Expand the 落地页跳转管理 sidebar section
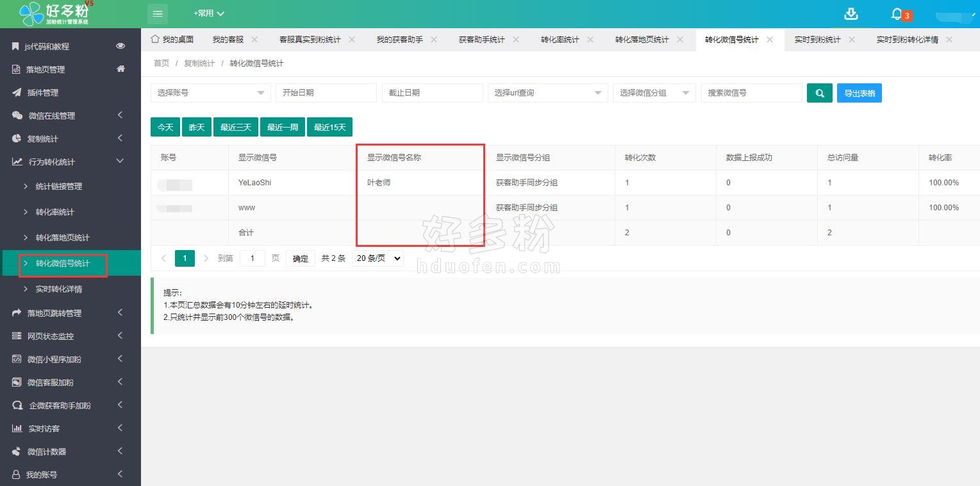The height and width of the screenshot is (486, 980). 120,313
